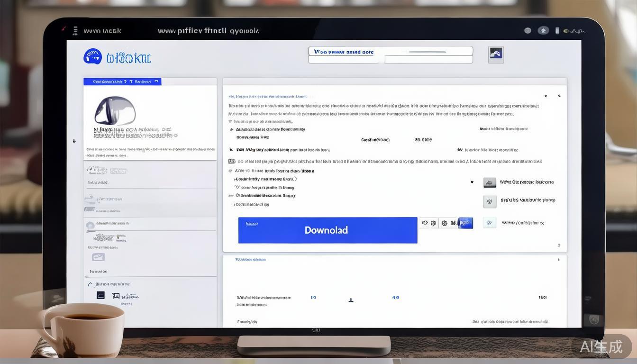Click first small icon right of Download

coord(425,223)
